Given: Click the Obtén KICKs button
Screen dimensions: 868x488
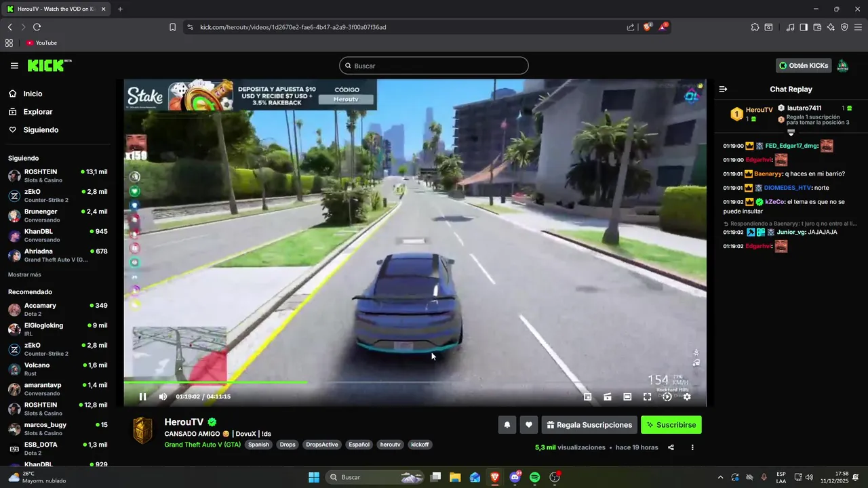Looking at the screenshot, I should tap(804, 66).
